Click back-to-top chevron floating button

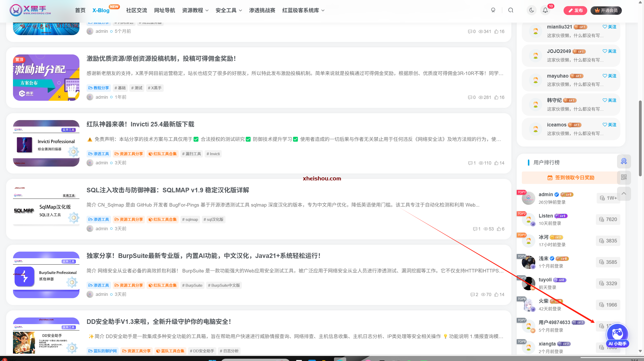click(624, 194)
